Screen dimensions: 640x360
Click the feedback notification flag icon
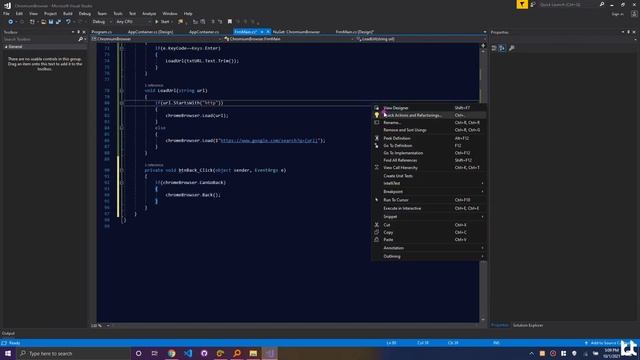522,4
